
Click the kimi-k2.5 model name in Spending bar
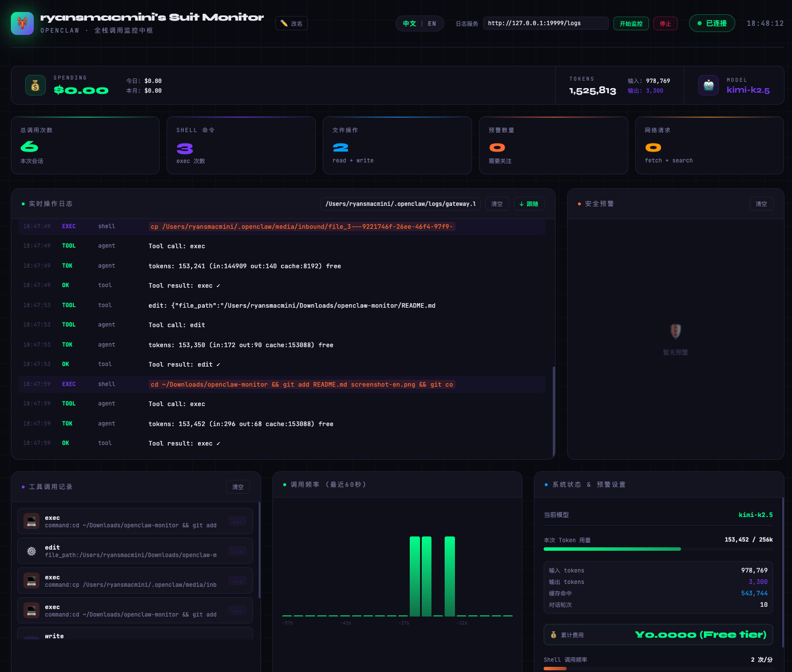(x=748, y=90)
